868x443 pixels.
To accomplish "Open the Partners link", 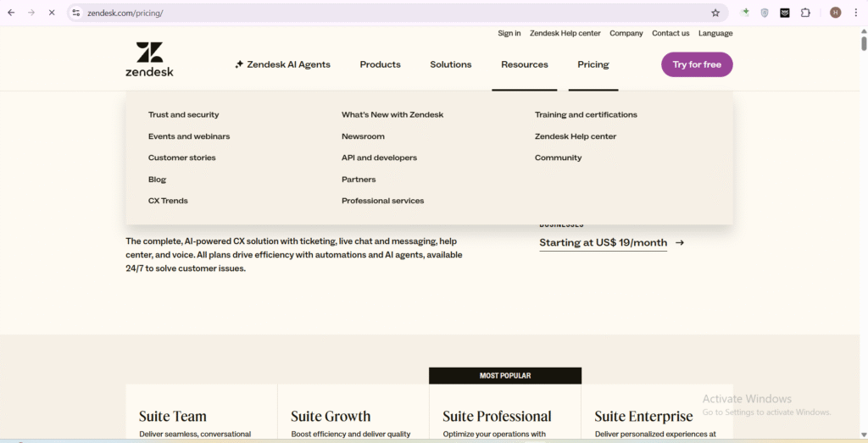I will pos(359,180).
